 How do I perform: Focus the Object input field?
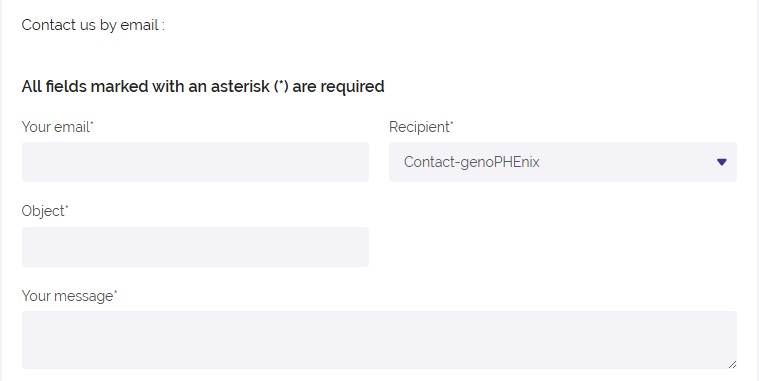[195, 247]
